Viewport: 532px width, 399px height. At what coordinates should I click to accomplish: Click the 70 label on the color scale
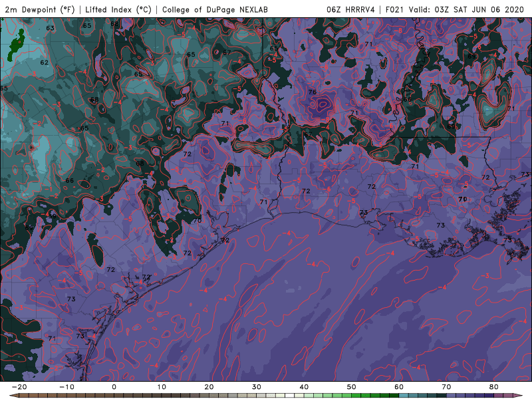[446, 387]
